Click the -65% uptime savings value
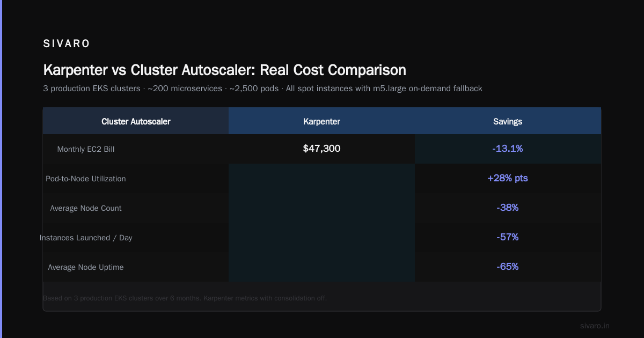 click(508, 267)
